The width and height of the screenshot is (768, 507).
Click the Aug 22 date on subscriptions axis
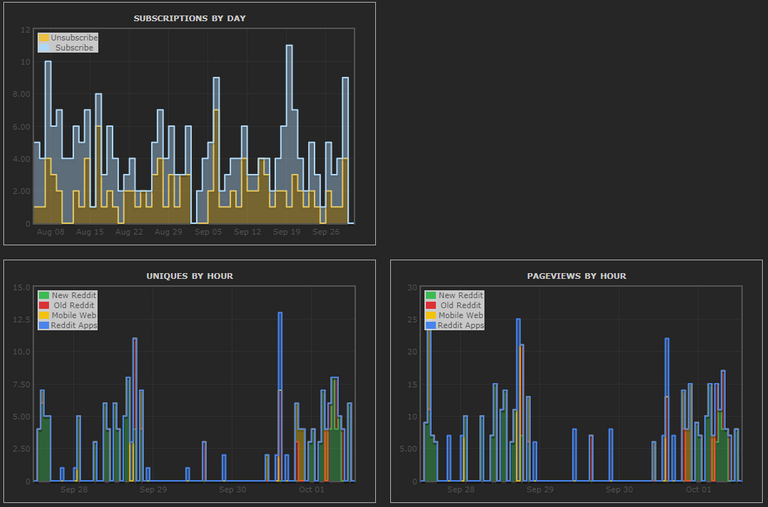[x=129, y=232]
